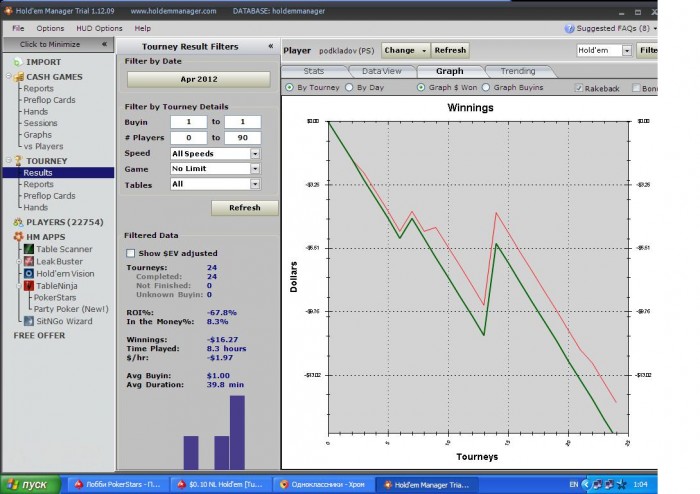Open the $0.10 NL Hold'em table taskbar item
This screenshot has height=494, width=700.
click(x=221, y=484)
